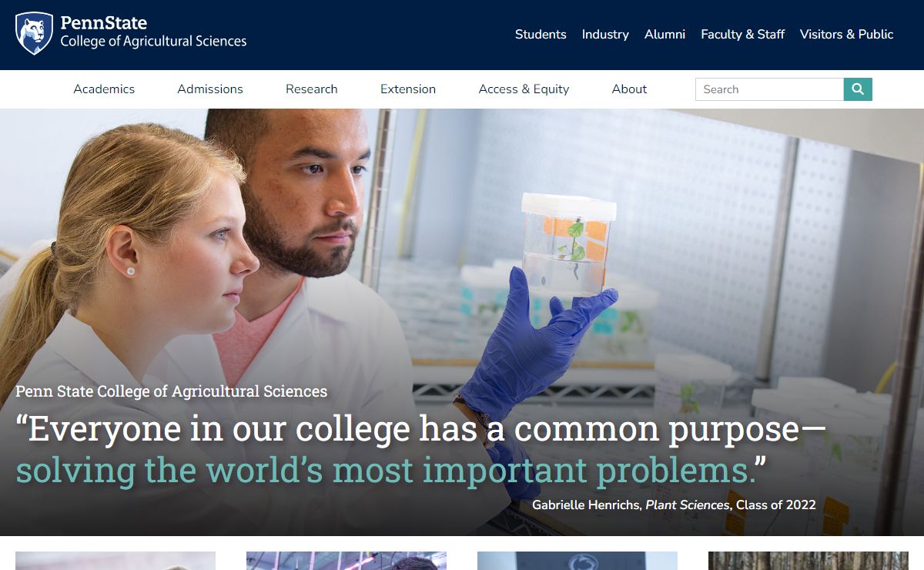Choose the Access & Equity menu
The image size is (924, 570).
524,89
